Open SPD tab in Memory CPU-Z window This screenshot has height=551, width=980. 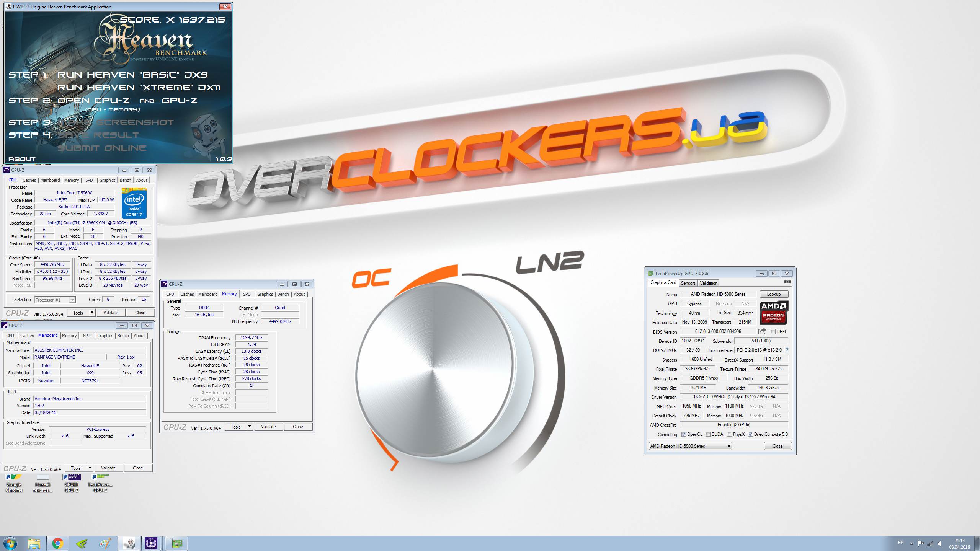pyautogui.click(x=247, y=294)
